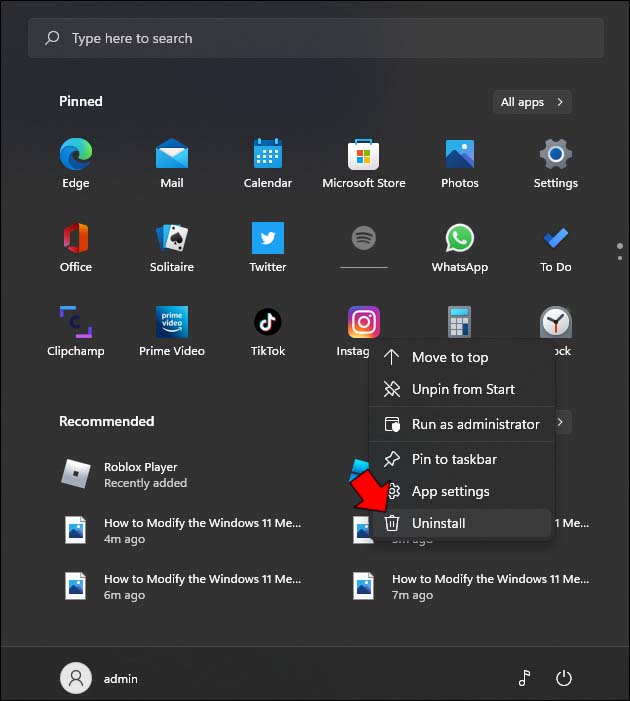Click the Calculator app icon
This screenshot has width=630, height=701.
pyautogui.click(x=460, y=322)
